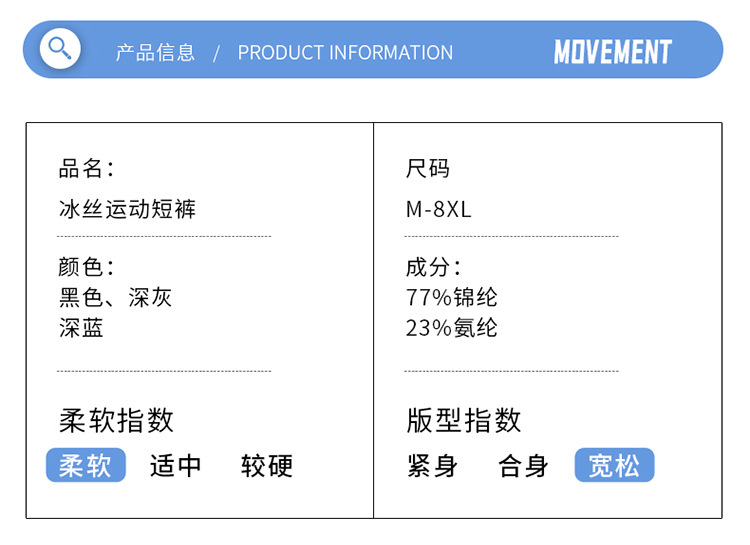
Task: Click the 尺码 field label
Action: (428, 168)
